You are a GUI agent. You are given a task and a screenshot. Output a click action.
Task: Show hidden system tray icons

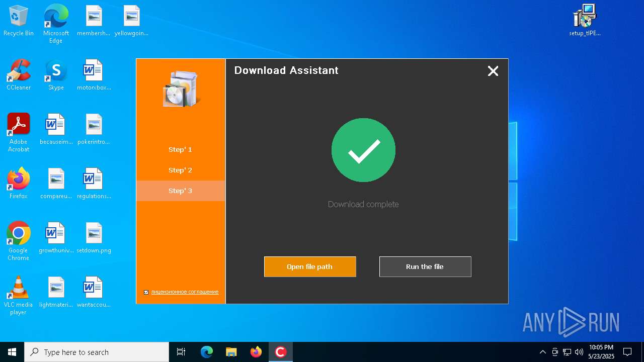(x=542, y=352)
